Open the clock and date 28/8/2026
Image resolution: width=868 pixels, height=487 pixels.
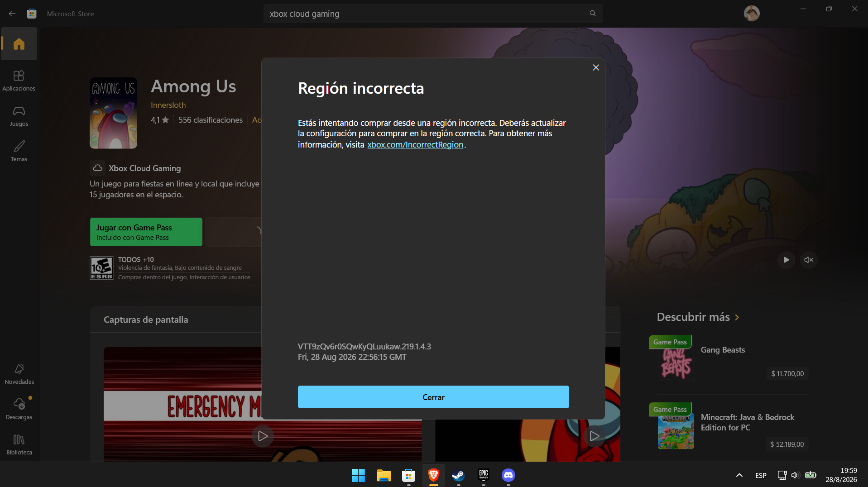pos(841,475)
